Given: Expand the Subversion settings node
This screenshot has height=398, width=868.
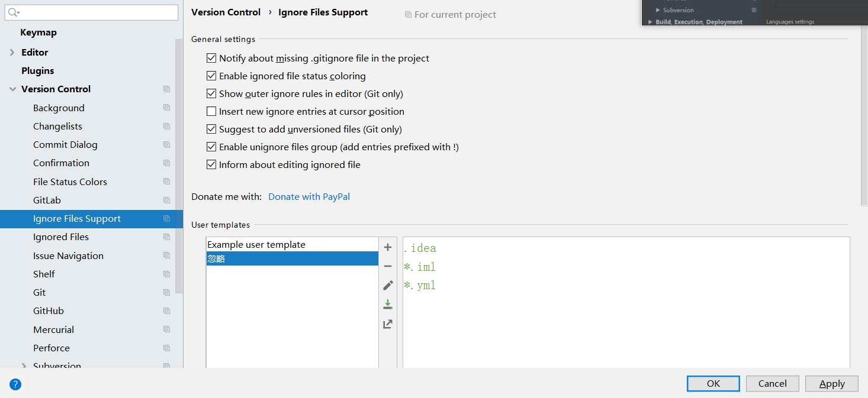Looking at the screenshot, I should (x=24, y=366).
